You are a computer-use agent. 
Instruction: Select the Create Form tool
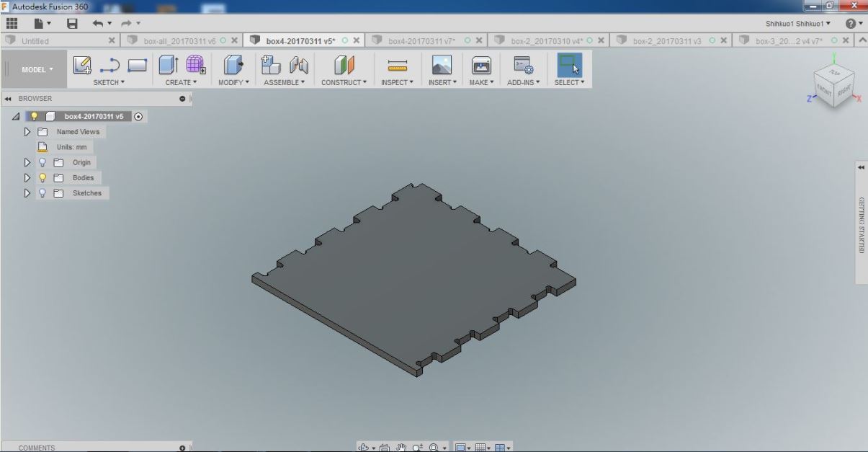tap(196, 65)
